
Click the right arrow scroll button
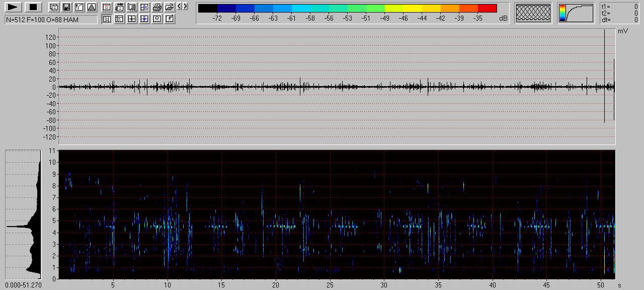[x=186, y=7]
